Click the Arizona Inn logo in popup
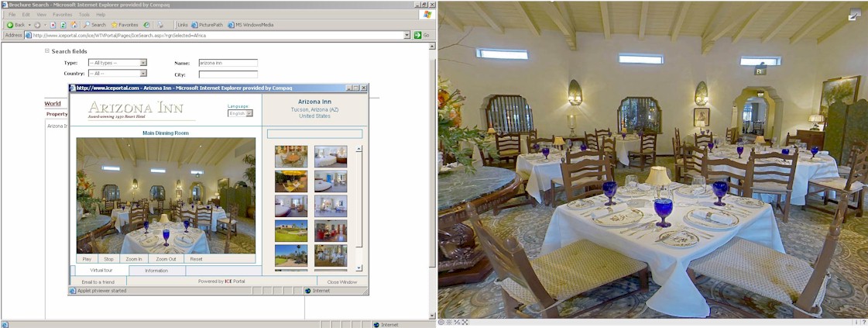This screenshot has width=868, height=328. click(136, 109)
